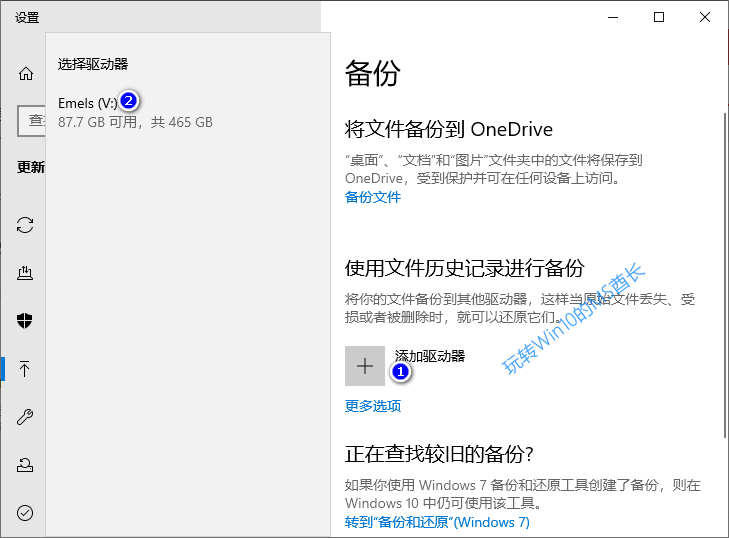This screenshot has height=538, width=729.
Task: Click the 备份文件 link
Action: point(373,197)
